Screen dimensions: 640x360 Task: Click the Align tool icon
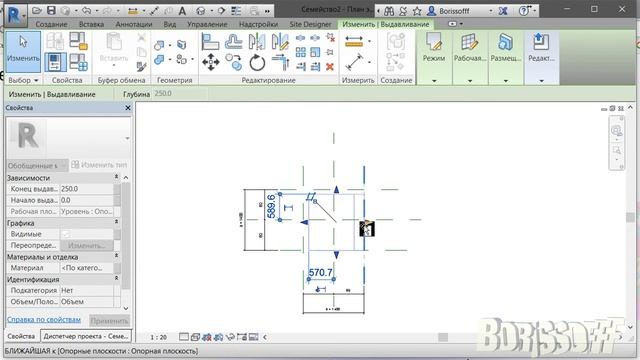click(x=211, y=42)
